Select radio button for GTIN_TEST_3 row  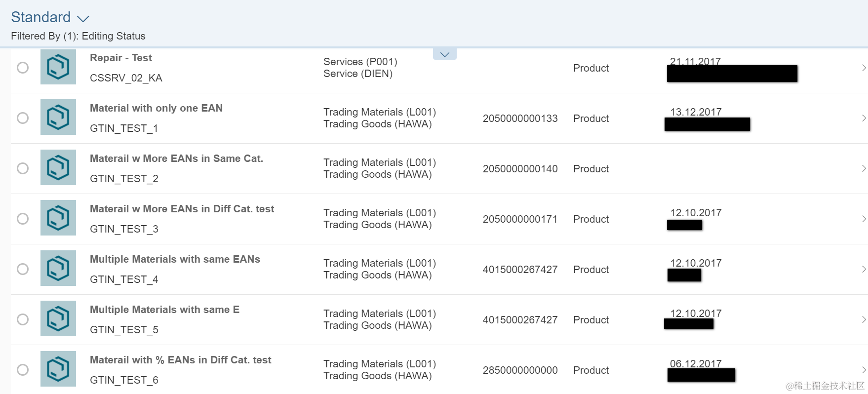pos(23,219)
